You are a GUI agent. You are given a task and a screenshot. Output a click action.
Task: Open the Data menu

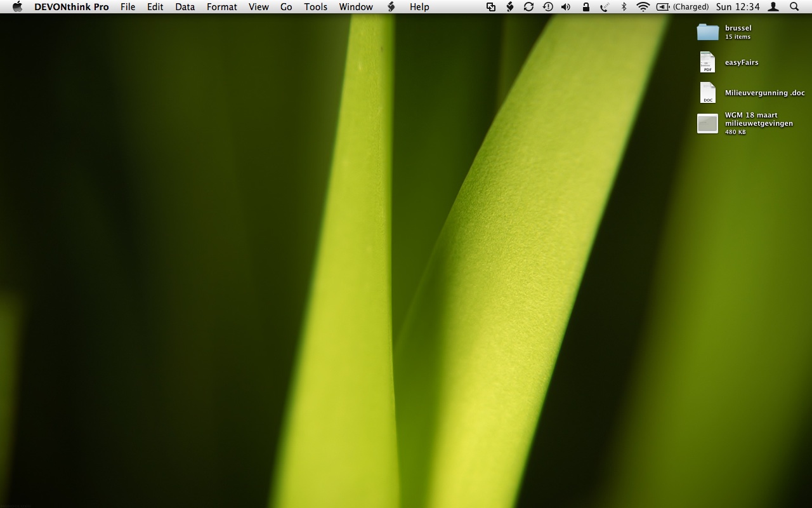pos(185,7)
